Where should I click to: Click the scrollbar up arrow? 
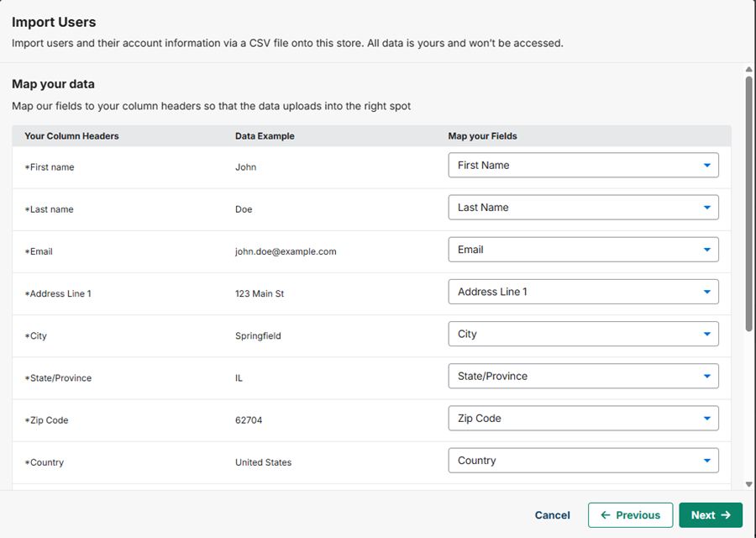(x=748, y=70)
